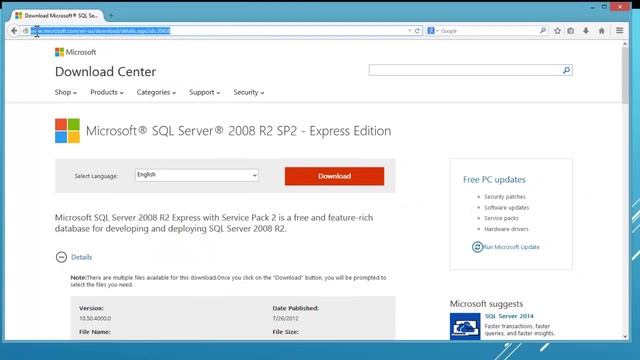
Task: Open the Firefox hamburger menu
Action: point(619,31)
